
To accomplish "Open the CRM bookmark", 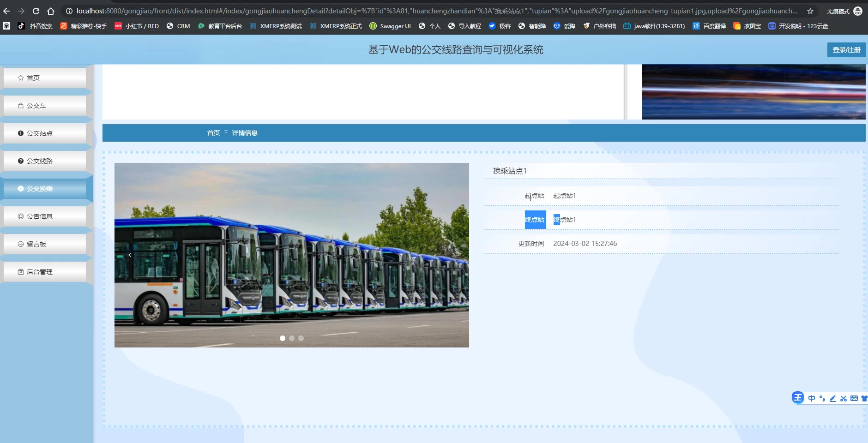I will click(x=178, y=26).
